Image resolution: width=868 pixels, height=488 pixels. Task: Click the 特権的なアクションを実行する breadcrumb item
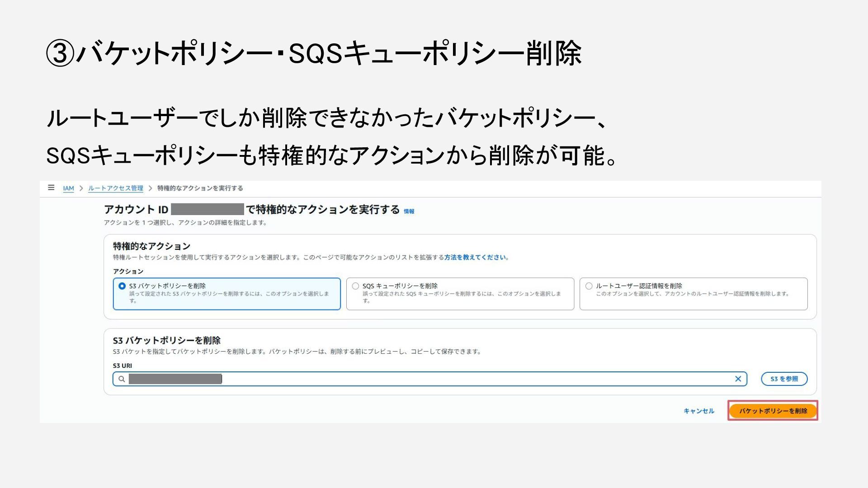(x=200, y=188)
